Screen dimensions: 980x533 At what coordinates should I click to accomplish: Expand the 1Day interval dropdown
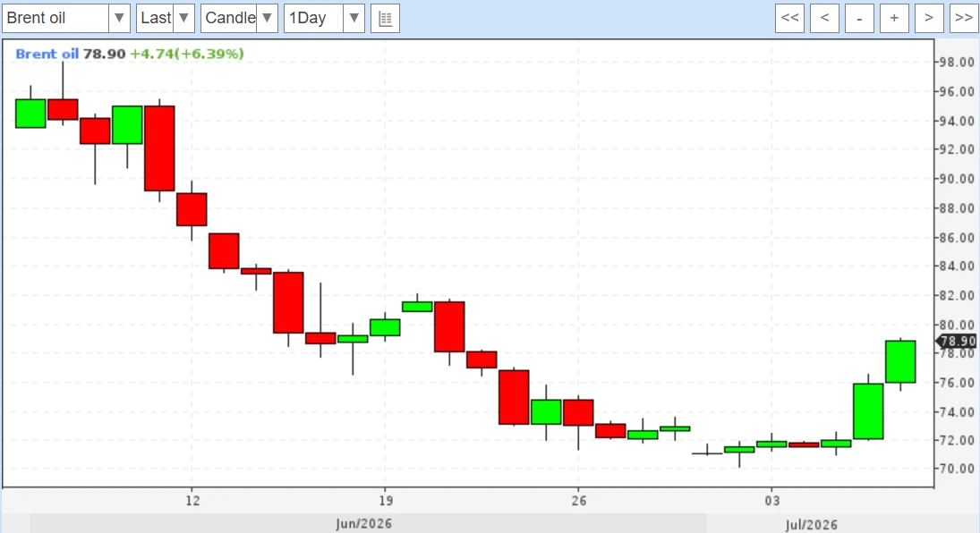coord(354,18)
